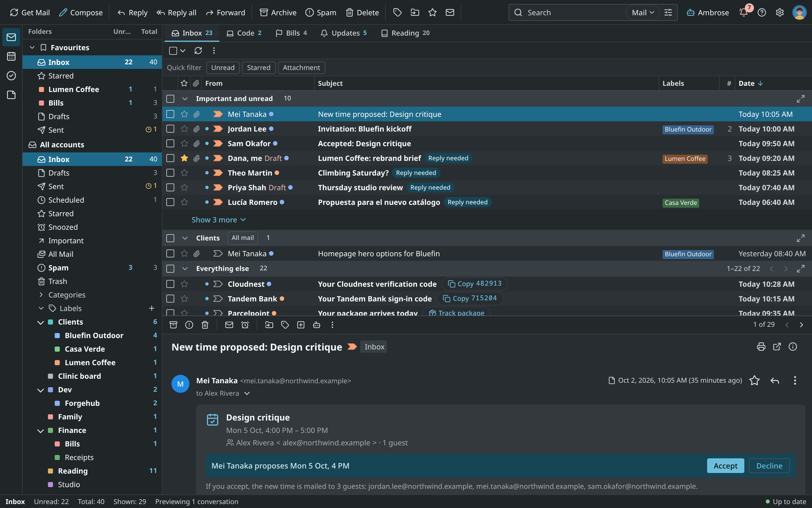
Task: Tick the Important and unread section checkbox
Action: click(170, 98)
